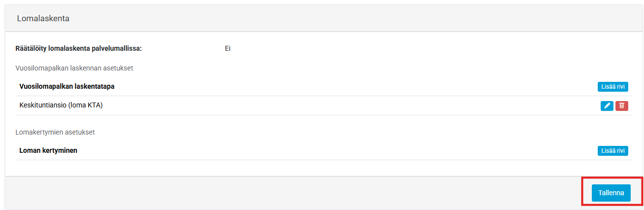Click Vuosilomapalkan laskennan asetukset section title
Viewport: 644px width, 210px height.
point(74,68)
